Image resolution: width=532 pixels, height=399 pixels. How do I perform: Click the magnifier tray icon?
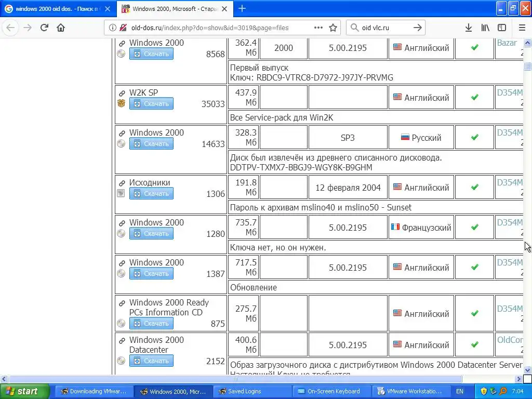(503, 391)
